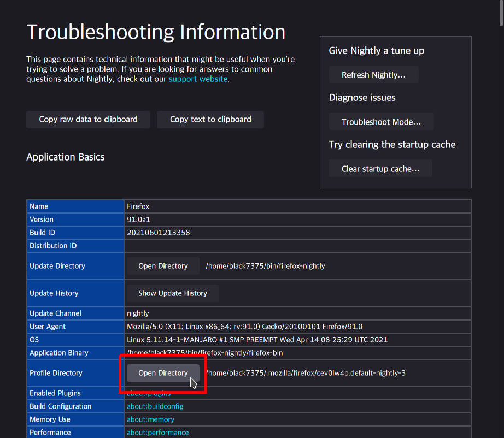Click Try clearing the startup cache heading
Image resolution: width=504 pixels, height=438 pixels.
pyautogui.click(x=392, y=145)
